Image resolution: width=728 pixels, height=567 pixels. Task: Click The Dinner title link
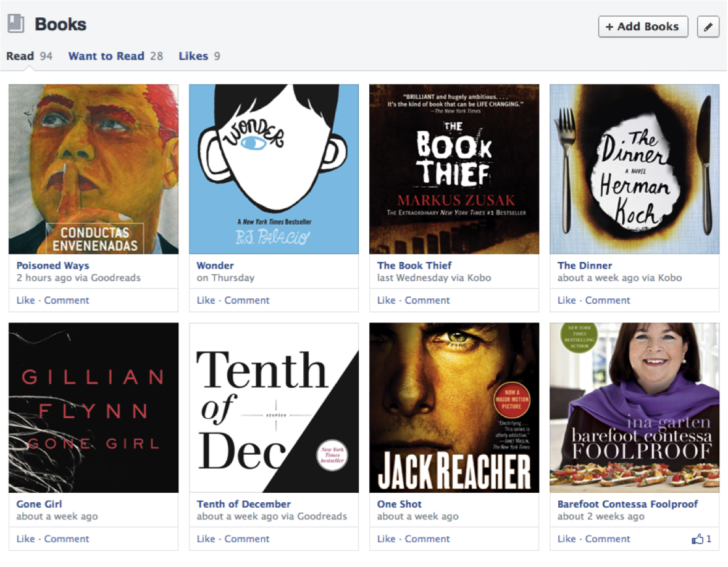coord(584,266)
